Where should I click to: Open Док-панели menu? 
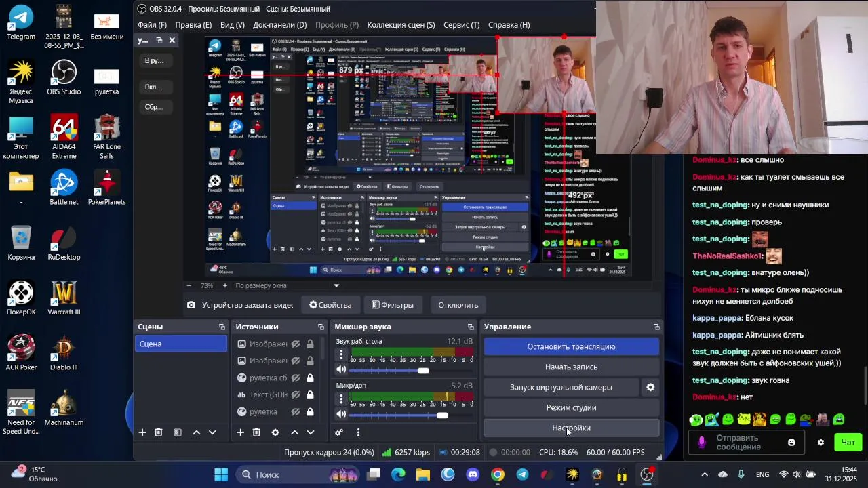pyautogui.click(x=279, y=25)
